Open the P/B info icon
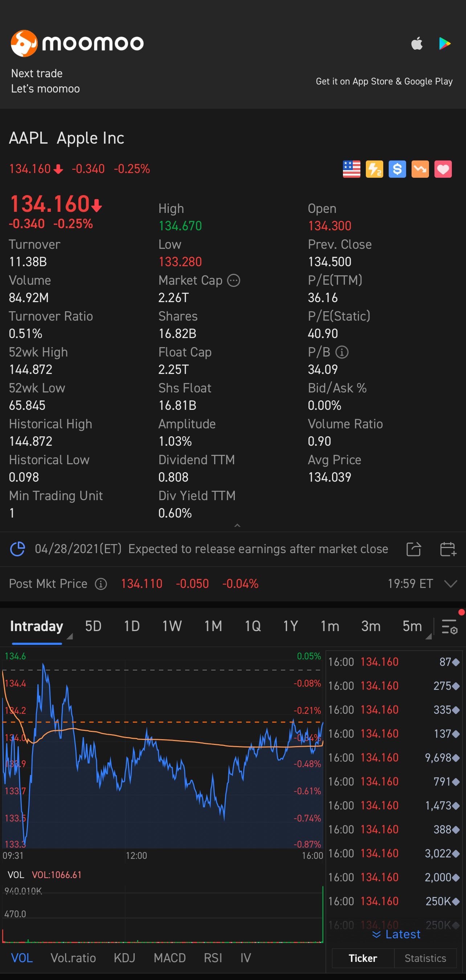The image size is (466, 980). point(342,352)
